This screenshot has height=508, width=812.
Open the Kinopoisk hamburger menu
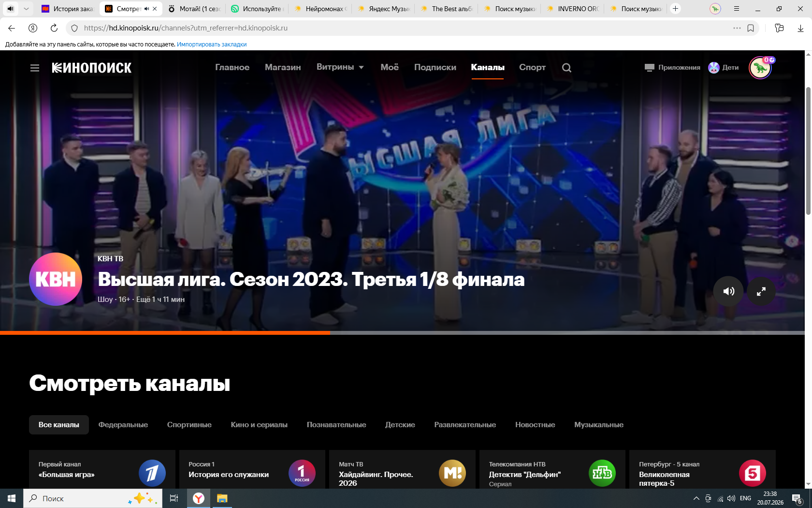pos(35,68)
